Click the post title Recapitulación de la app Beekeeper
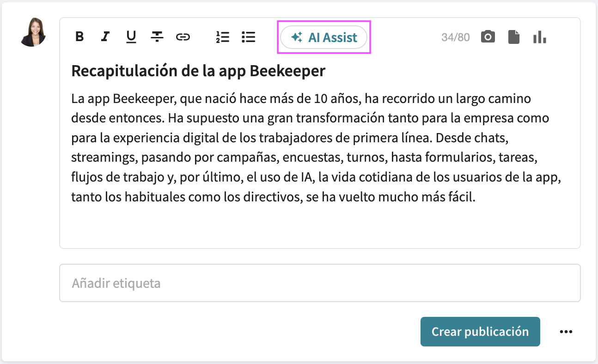598x364 pixels. (198, 71)
